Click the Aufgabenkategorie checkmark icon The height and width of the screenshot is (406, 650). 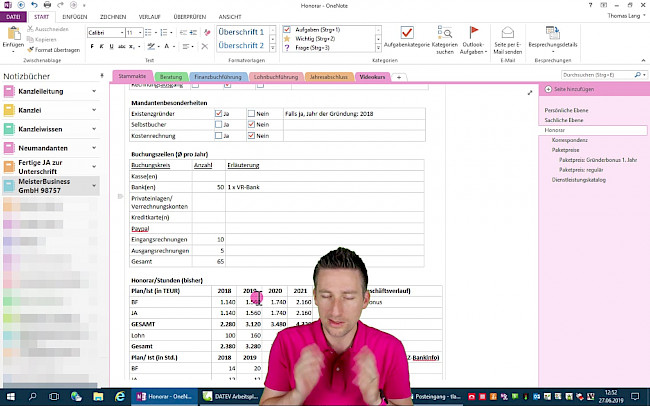[407, 34]
